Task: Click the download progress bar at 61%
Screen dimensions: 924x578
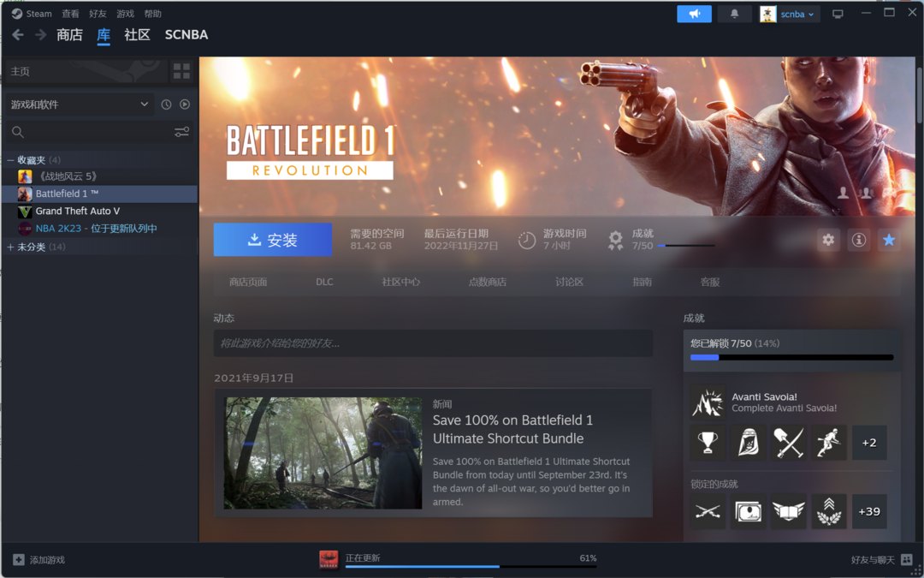Action: click(471, 566)
